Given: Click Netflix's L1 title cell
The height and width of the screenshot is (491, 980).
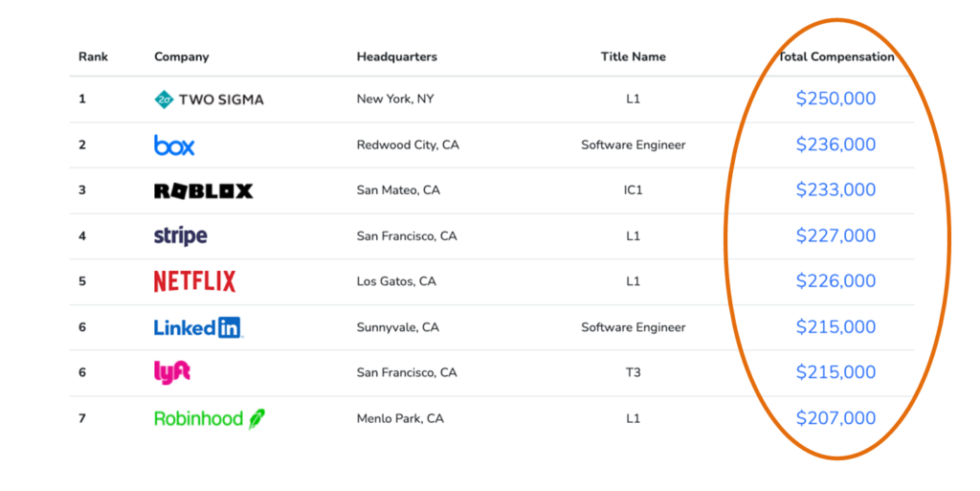Looking at the screenshot, I should [634, 281].
